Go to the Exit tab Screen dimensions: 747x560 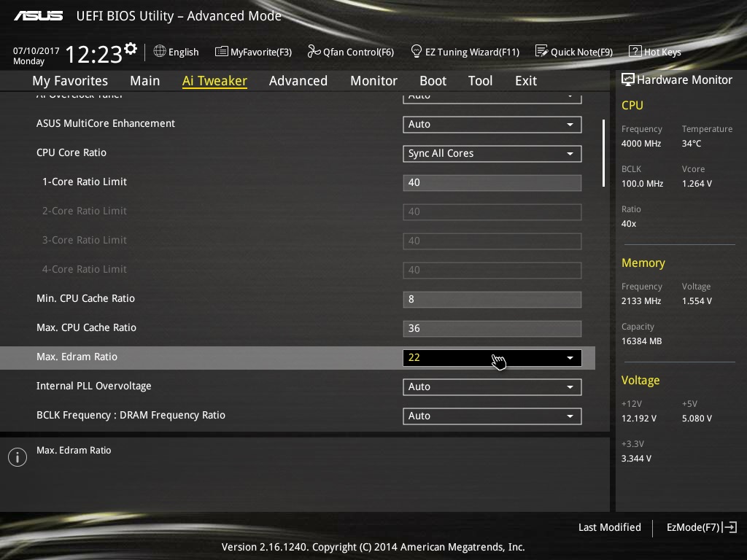coord(526,81)
